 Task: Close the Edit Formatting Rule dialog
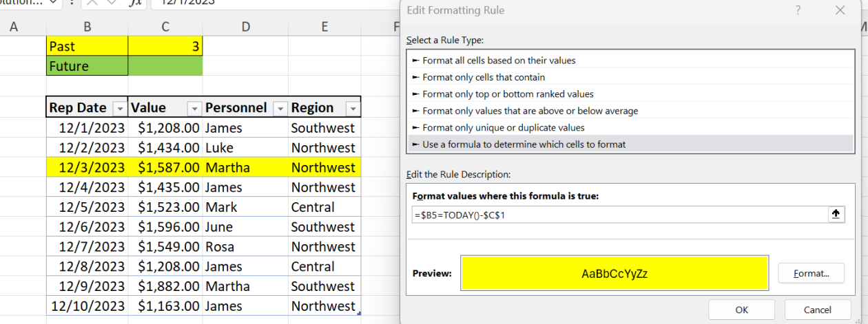[x=839, y=10]
